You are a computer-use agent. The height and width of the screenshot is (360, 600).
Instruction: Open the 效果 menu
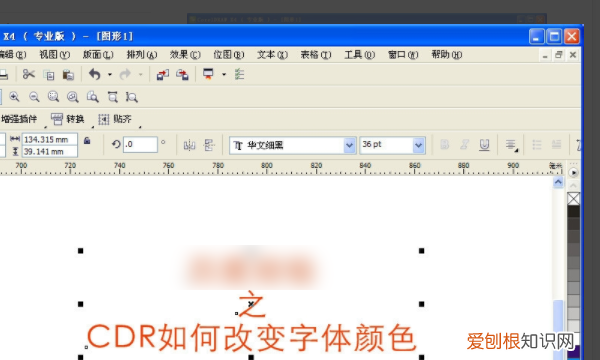point(185,55)
